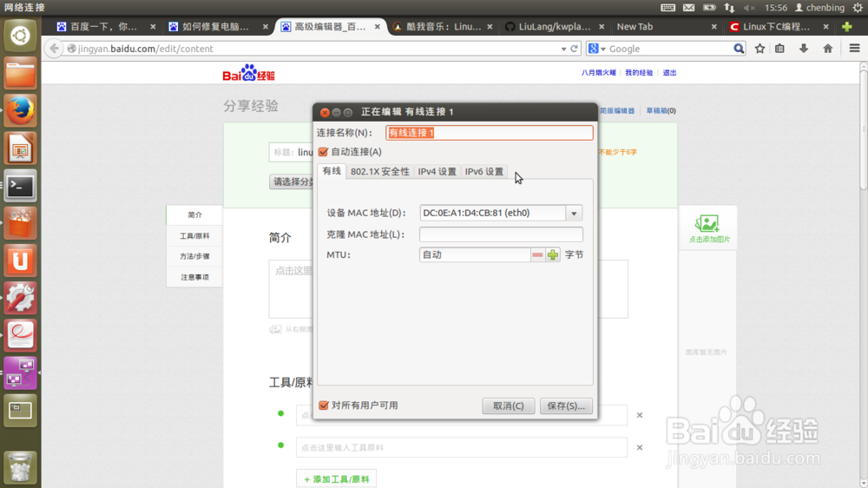Decrease MTU with minus button
This screenshot has height=488, width=868.
point(537,254)
